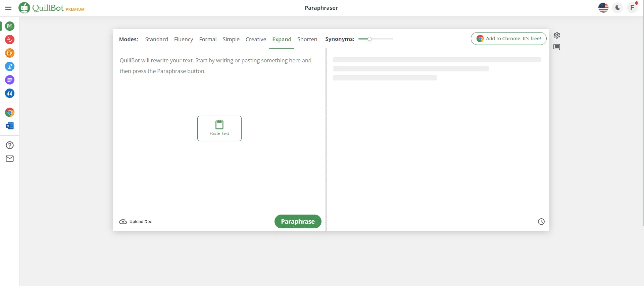Image resolution: width=644 pixels, height=286 pixels.
Task: Open the purple Summarizer icon
Action: (10, 80)
